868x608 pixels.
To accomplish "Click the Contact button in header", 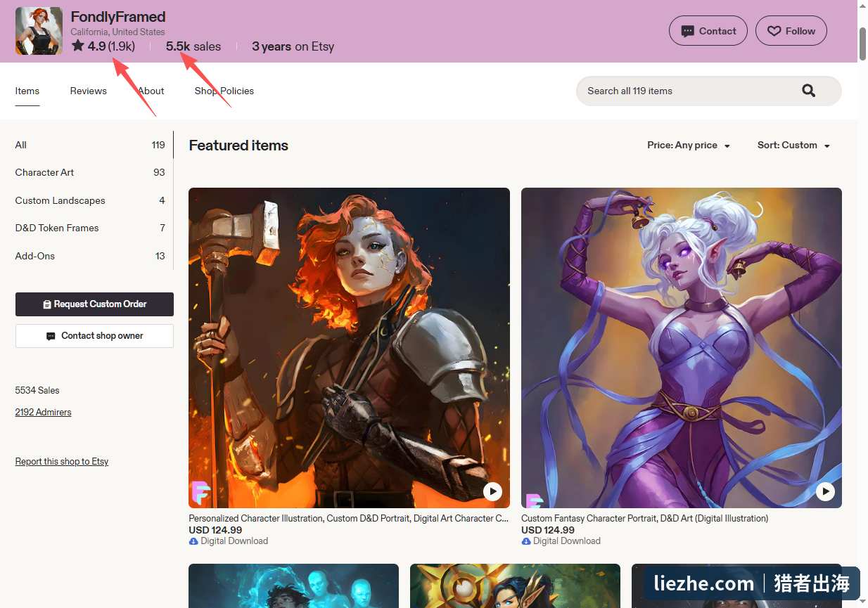I will pyautogui.click(x=708, y=31).
